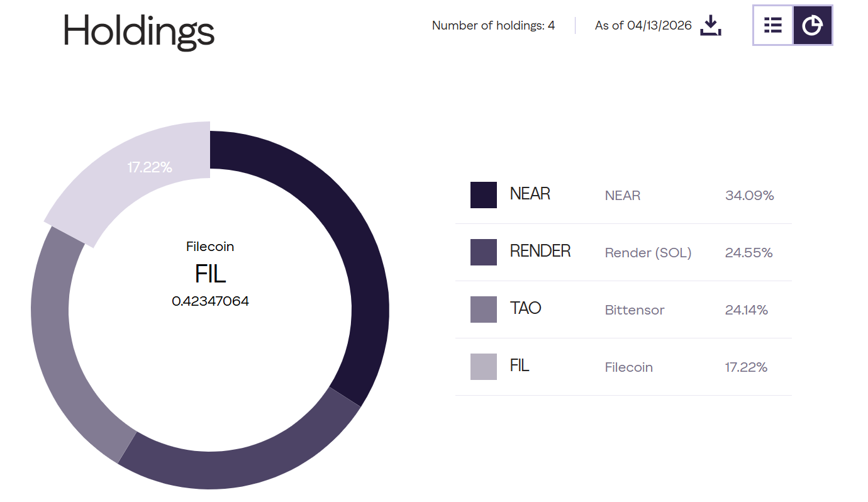Screen dimensions: 868x502
Task: Click the Render (SOL) name label
Action: (648, 253)
